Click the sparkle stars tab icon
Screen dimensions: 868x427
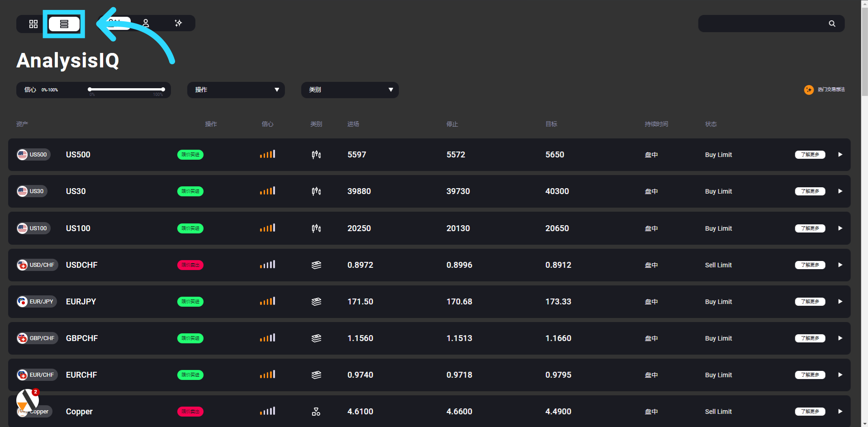178,23
